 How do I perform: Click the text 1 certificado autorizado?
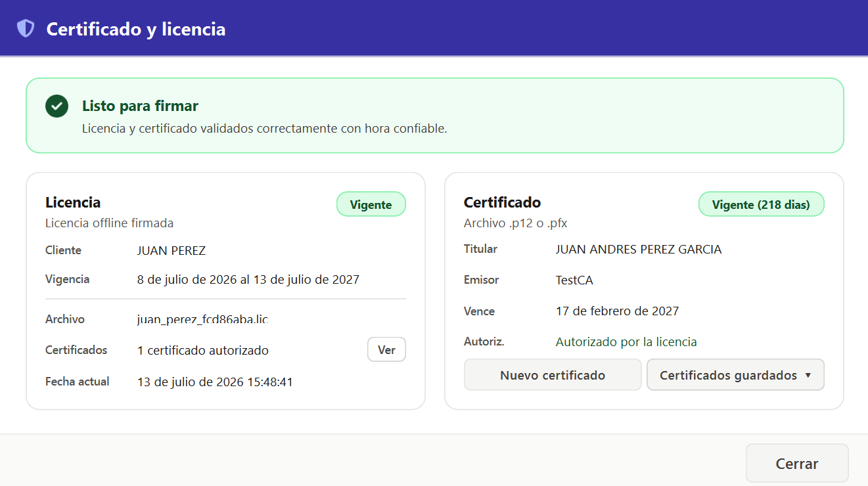pyautogui.click(x=202, y=350)
